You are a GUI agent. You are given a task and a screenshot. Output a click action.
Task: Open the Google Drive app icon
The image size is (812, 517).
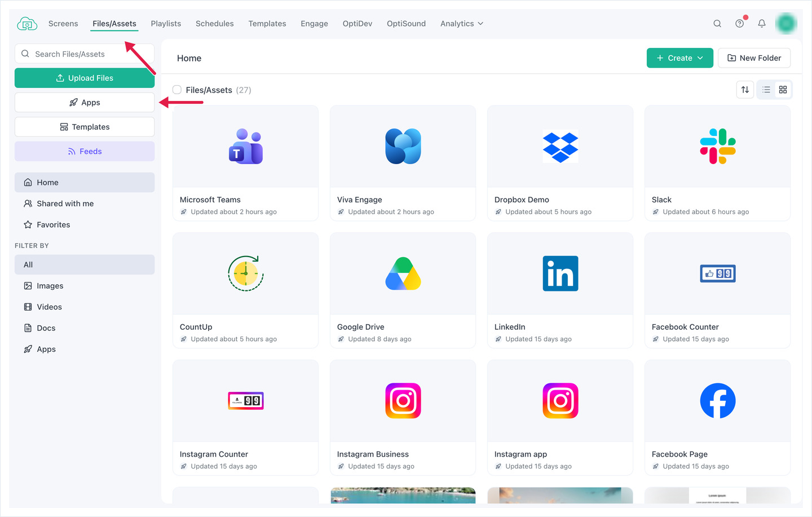tap(403, 273)
